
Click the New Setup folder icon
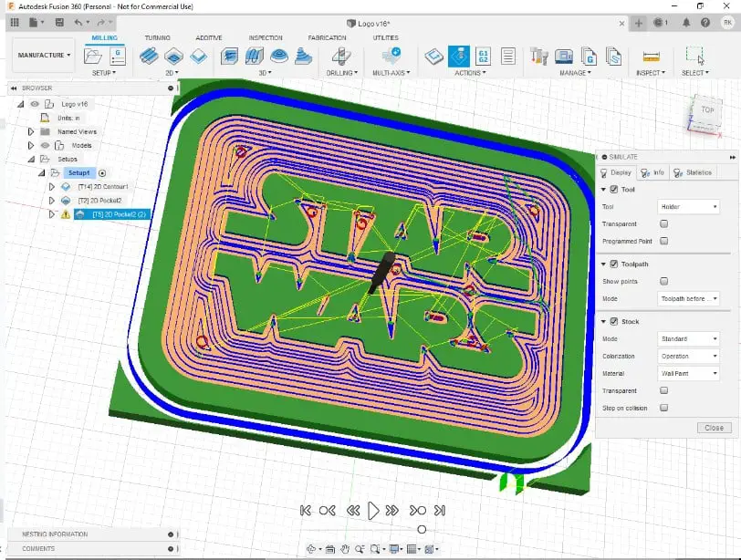click(93, 57)
